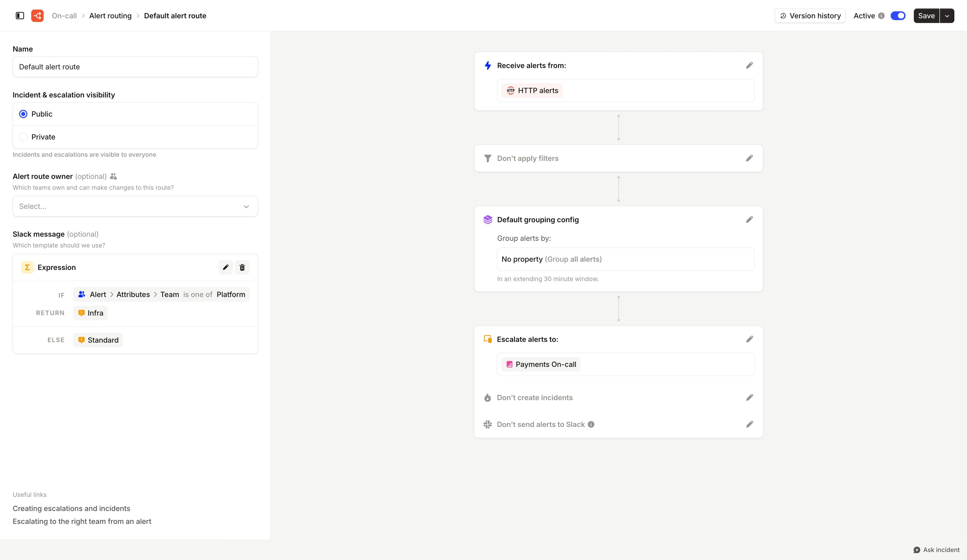Edit the Slack message Expression
The image size is (967, 560).
[226, 267]
